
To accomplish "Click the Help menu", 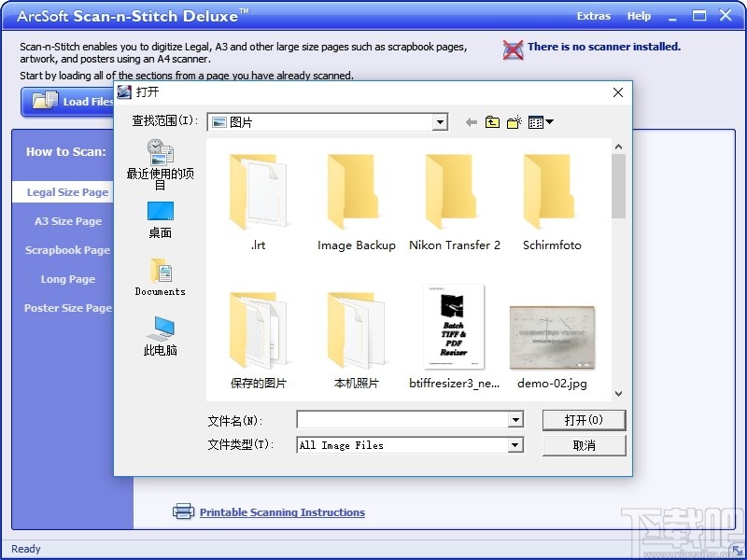I will pyautogui.click(x=639, y=16).
